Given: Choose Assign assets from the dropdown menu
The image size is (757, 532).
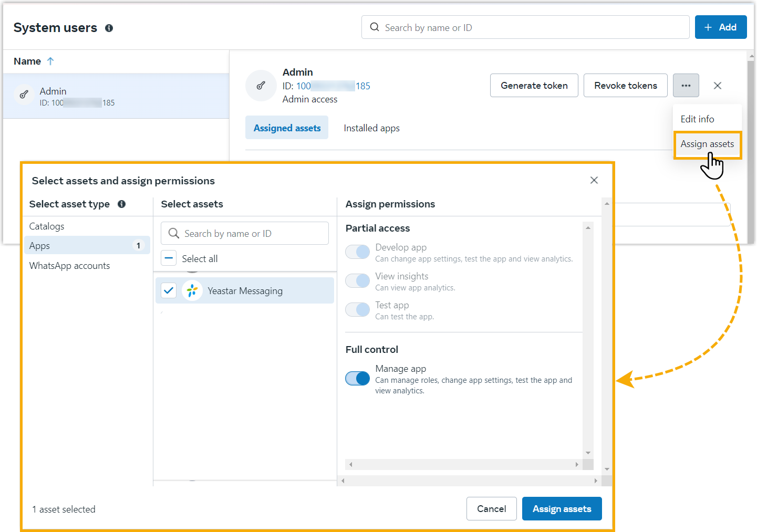Looking at the screenshot, I should pyautogui.click(x=707, y=144).
